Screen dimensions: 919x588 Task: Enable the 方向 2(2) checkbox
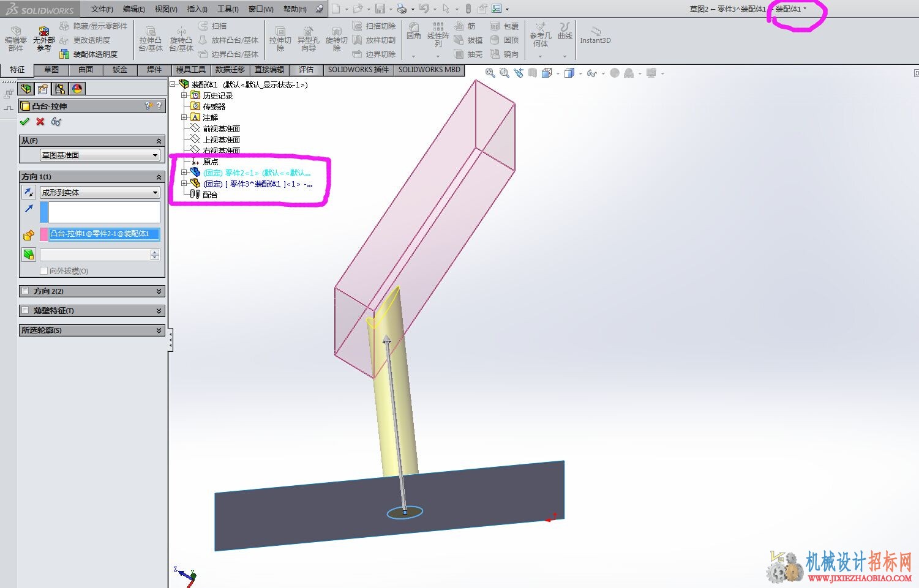click(x=25, y=291)
